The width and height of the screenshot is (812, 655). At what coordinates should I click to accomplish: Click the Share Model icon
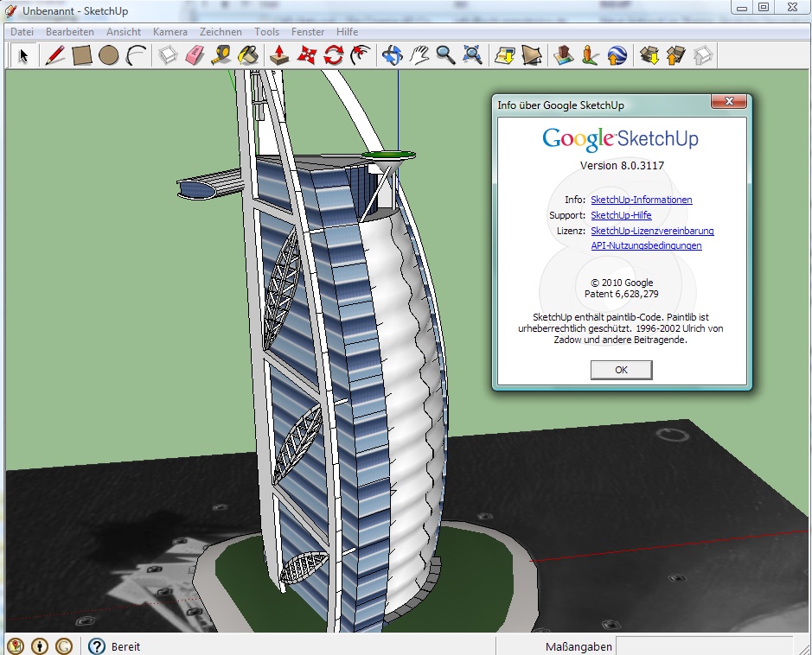pyautogui.click(x=676, y=55)
